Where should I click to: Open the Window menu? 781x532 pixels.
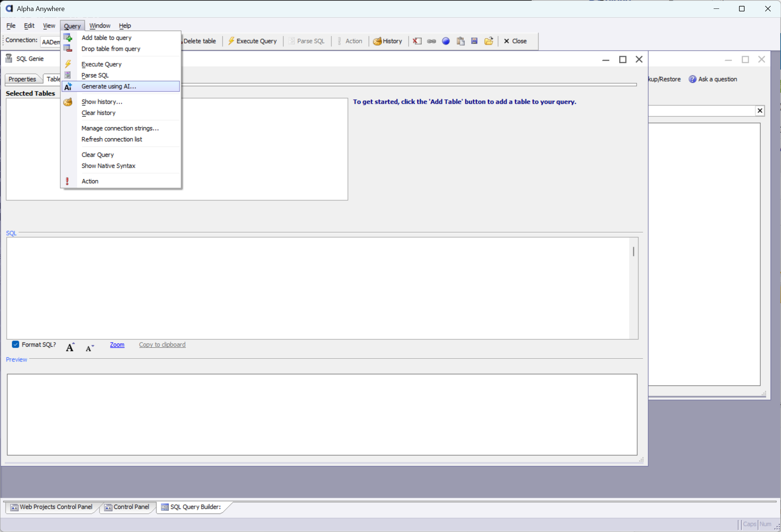(x=100, y=25)
